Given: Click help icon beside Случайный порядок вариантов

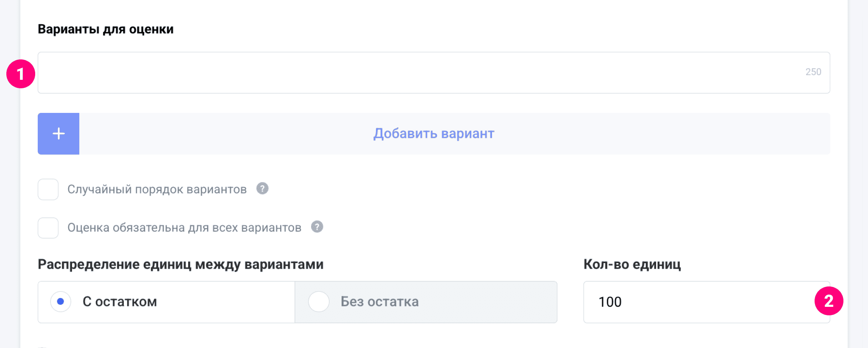Looking at the screenshot, I should [x=262, y=188].
